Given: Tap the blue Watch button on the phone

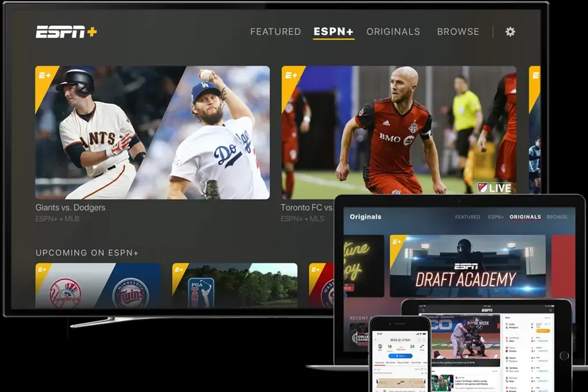Looking at the screenshot, I should [400, 356].
